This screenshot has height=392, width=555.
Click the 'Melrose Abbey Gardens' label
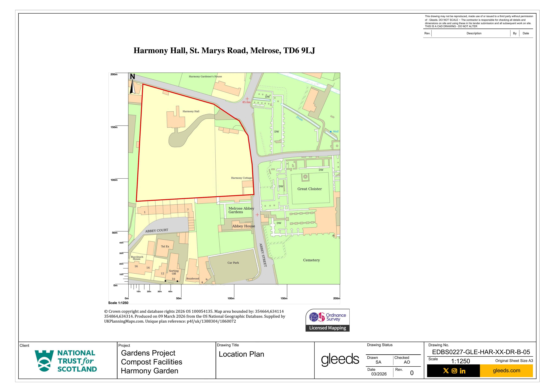click(241, 210)
